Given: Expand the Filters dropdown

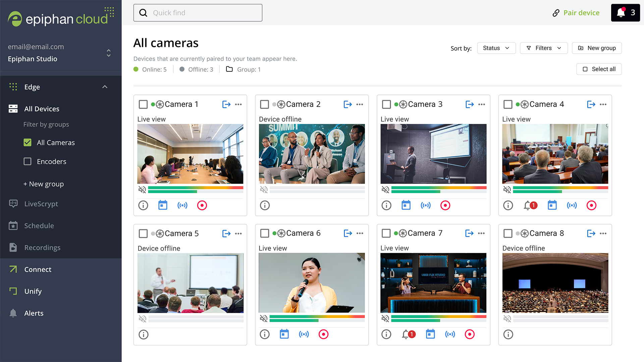Looking at the screenshot, I should pyautogui.click(x=543, y=48).
